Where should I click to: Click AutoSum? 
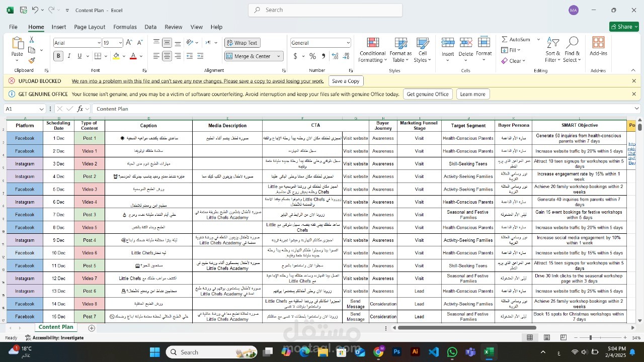pyautogui.click(x=516, y=39)
